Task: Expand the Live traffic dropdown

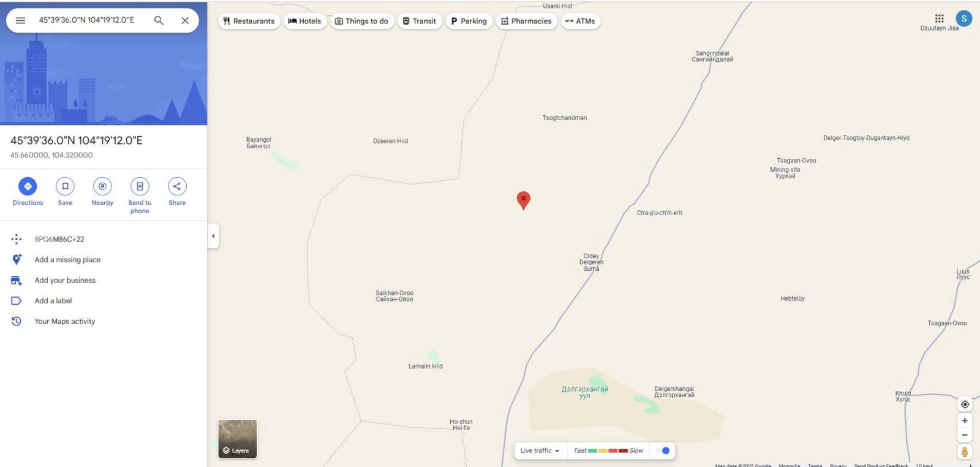Action: click(540, 450)
